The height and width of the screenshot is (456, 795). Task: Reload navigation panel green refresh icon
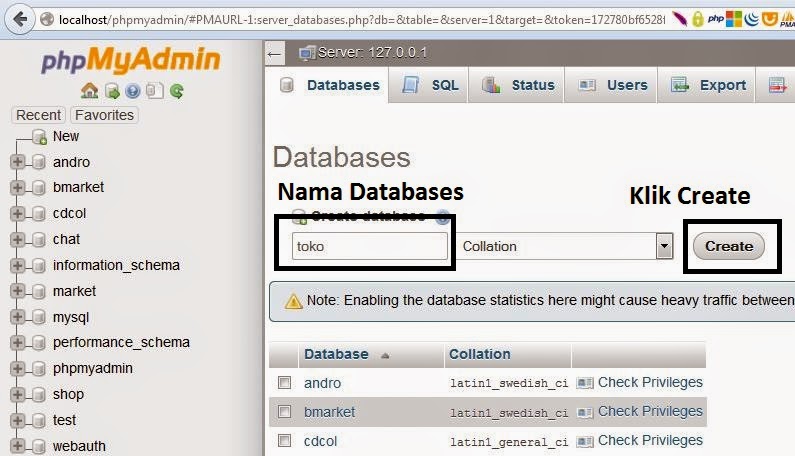[176, 91]
